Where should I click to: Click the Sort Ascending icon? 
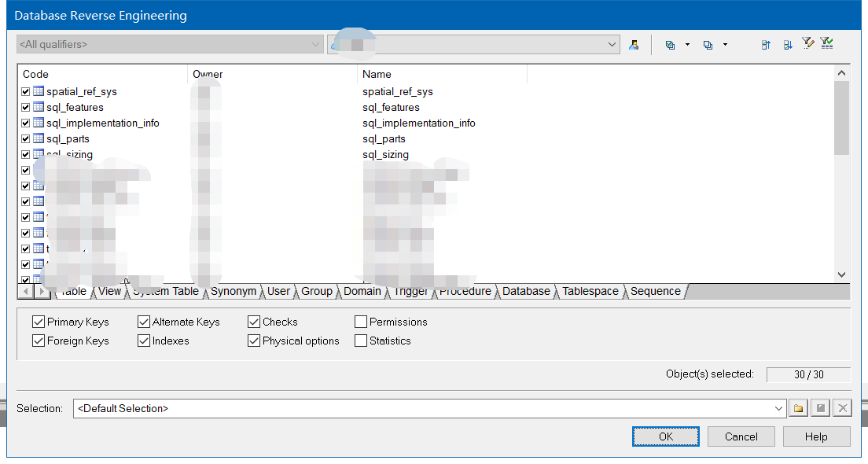tap(767, 44)
